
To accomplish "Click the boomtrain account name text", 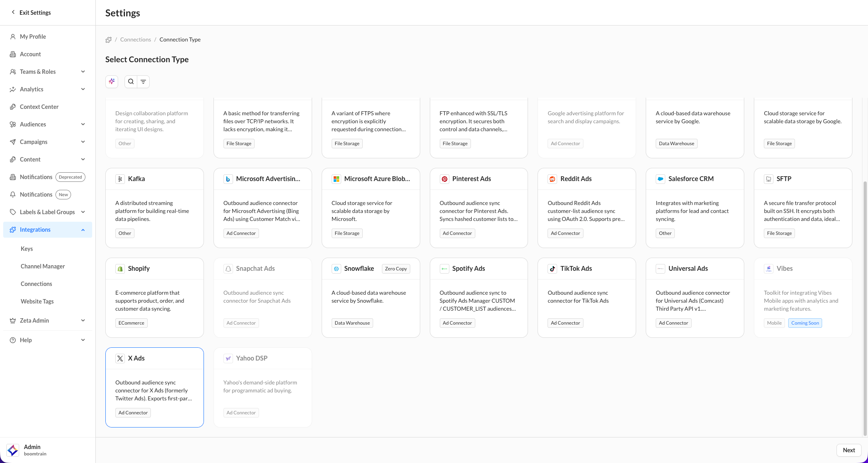I will point(35,454).
